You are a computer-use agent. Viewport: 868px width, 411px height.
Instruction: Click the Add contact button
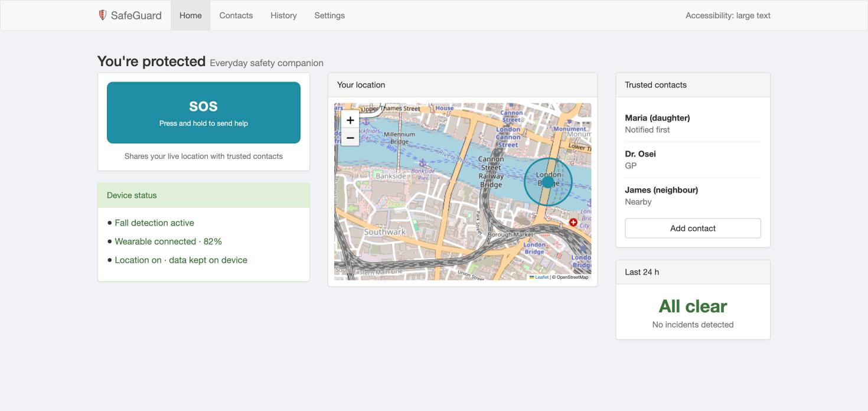[x=693, y=229]
